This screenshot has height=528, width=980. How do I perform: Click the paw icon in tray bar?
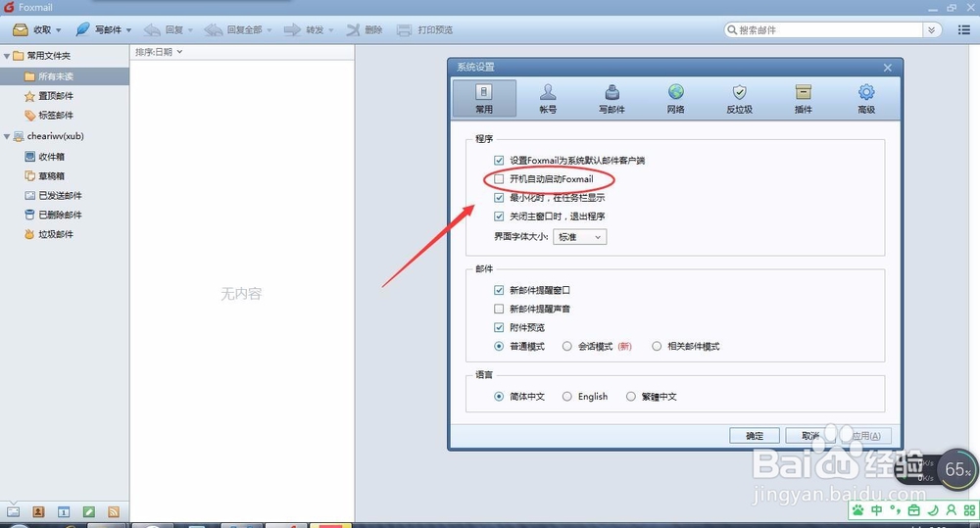tap(858, 510)
